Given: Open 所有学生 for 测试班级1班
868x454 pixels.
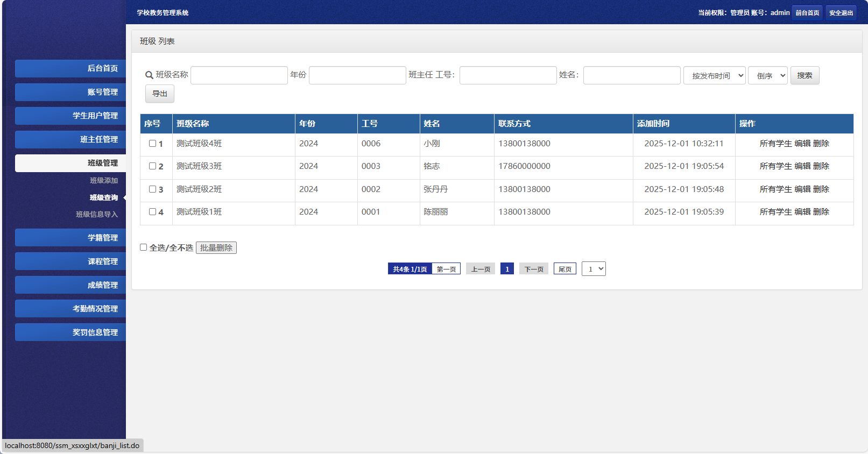Looking at the screenshot, I should click(x=776, y=212).
